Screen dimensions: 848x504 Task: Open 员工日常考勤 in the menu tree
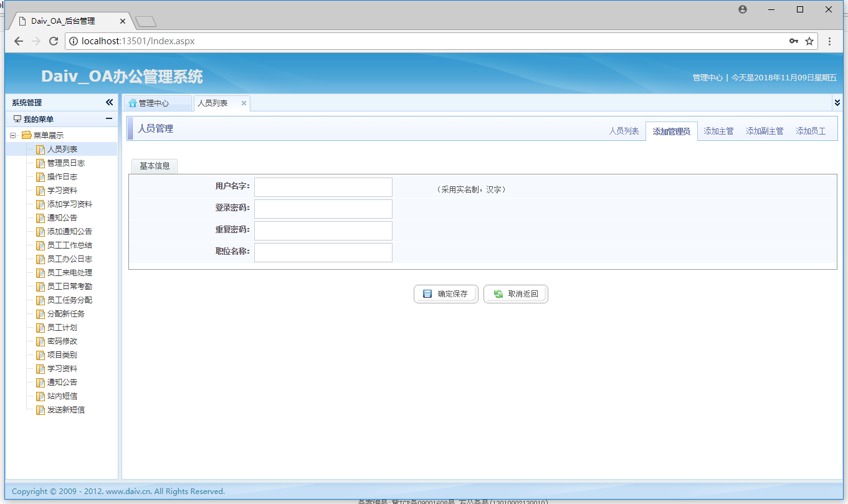tap(70, 287)
